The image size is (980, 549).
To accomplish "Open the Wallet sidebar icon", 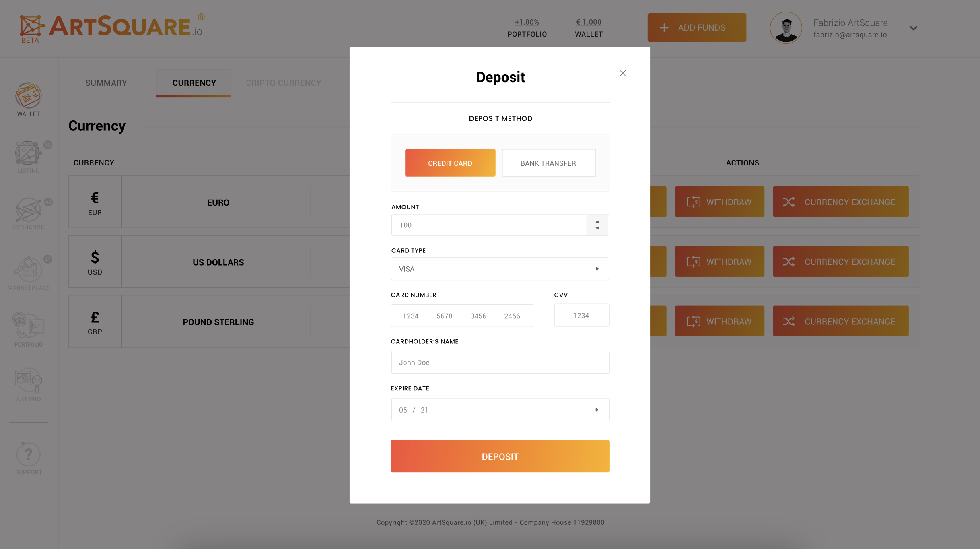I will point(28,96).
